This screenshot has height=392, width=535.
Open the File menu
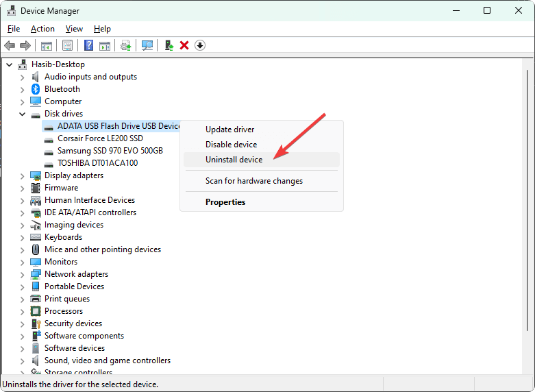click(x=14, y=29)
